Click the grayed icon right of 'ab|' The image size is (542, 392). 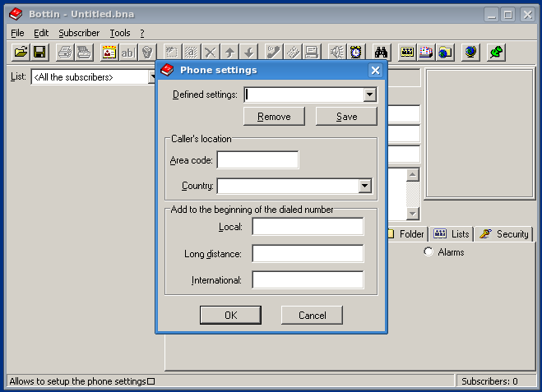[x=147, y=53]
